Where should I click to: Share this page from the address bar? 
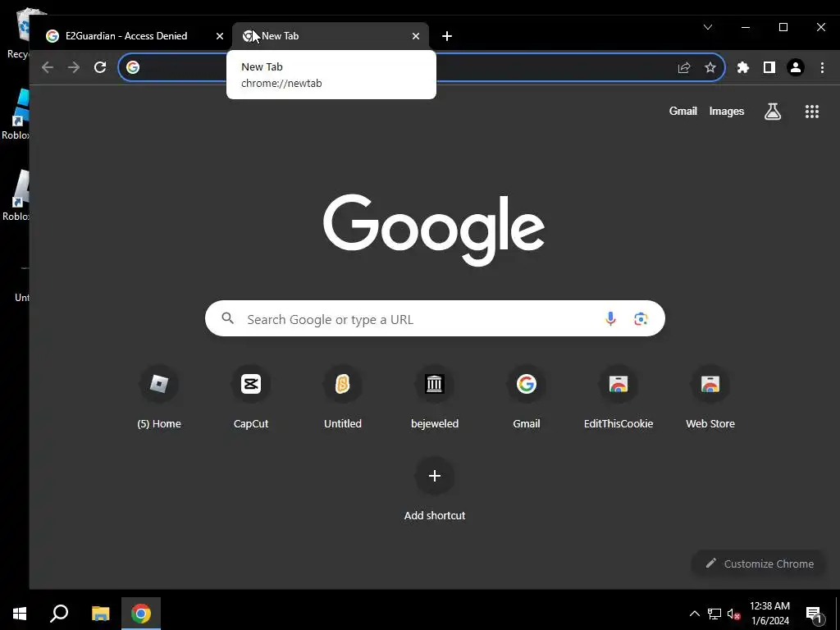click(684, 67)
